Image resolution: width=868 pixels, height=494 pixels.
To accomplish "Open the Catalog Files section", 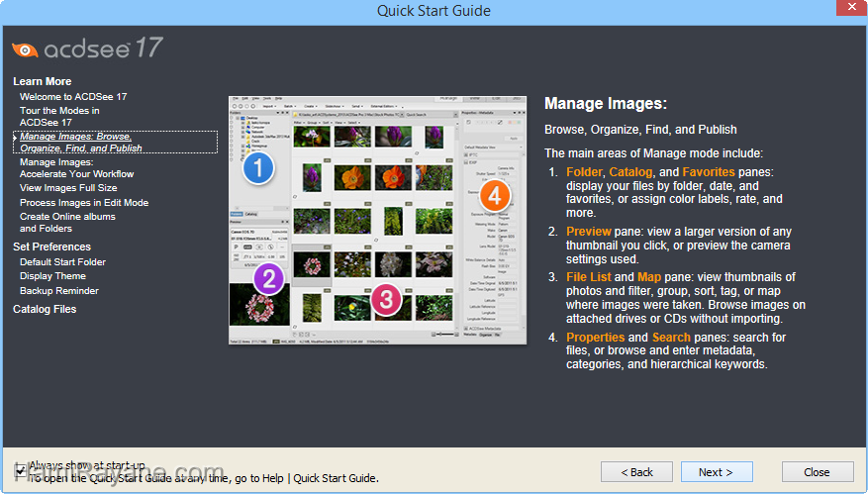I will (x=45, y=309).
